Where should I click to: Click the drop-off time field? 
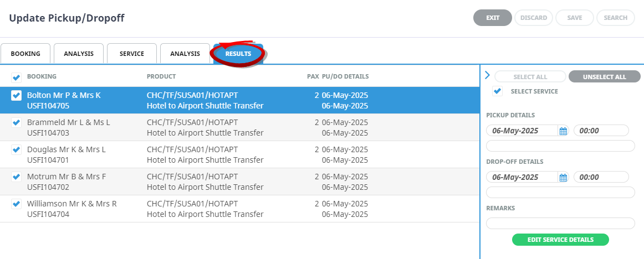[x=601, y=178]
